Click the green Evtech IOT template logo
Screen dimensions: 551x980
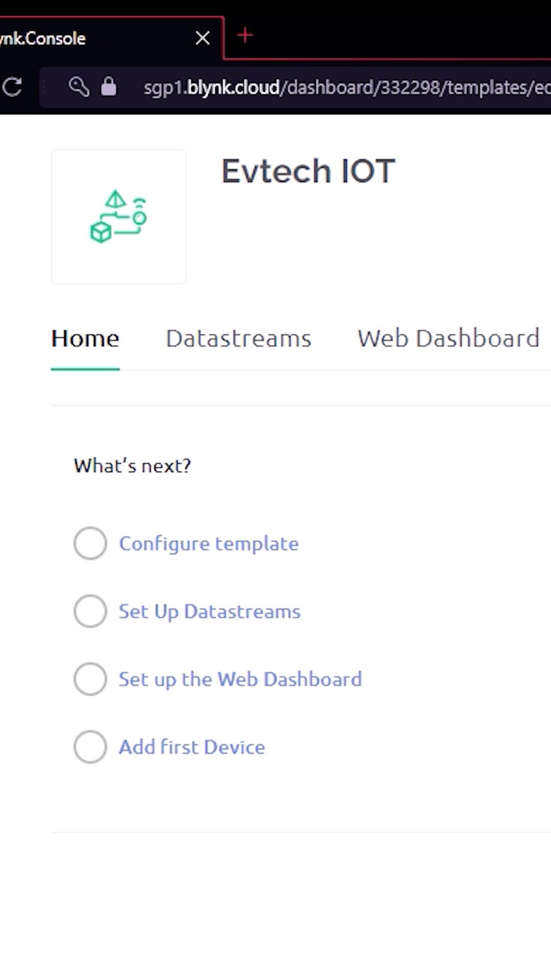[x=118, y=216]
